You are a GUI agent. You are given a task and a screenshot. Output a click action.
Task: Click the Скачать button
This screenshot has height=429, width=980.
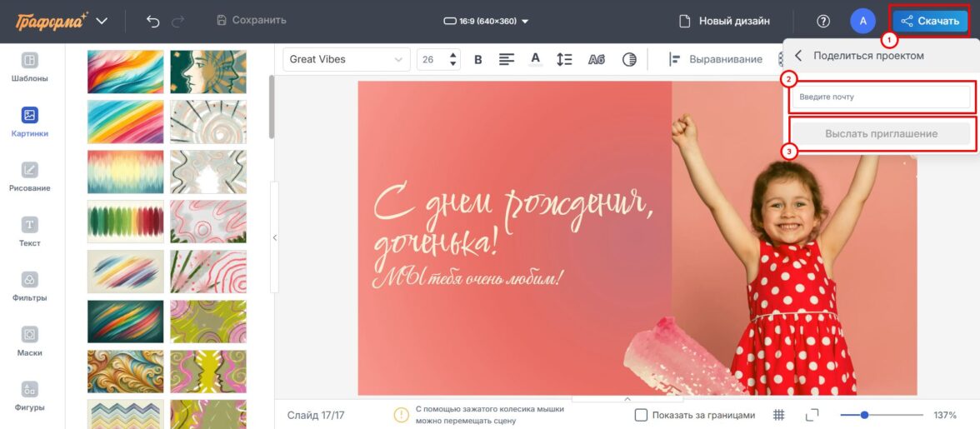[930, 21]
